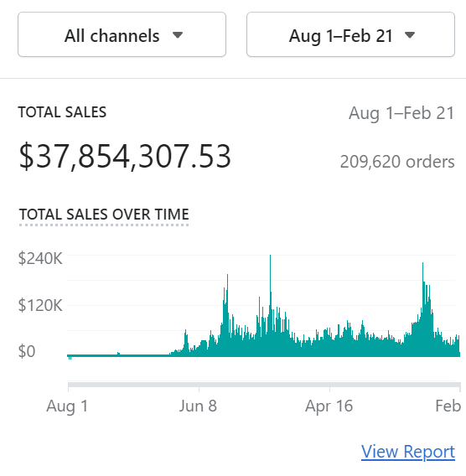This screenshot has width=466, height=476.
Task: Click the Jun 8 axis date label
Action: point(198,406)
